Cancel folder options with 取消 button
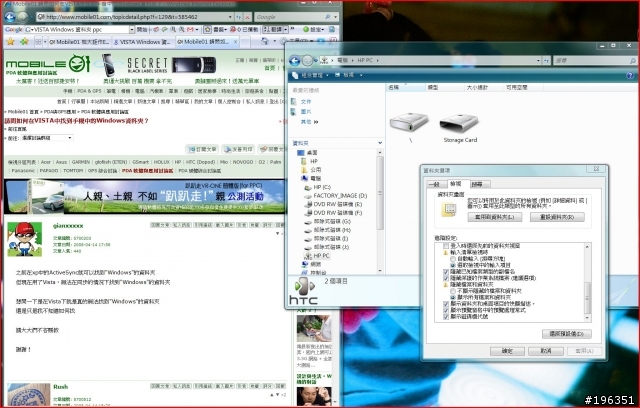The width and height of the screenshot is (640, 408). [546, 351]
